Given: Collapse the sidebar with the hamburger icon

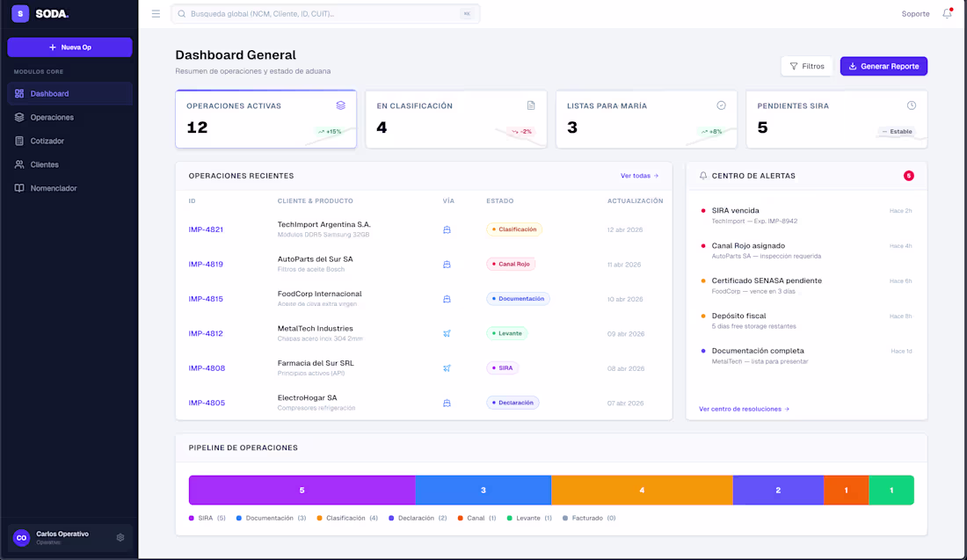Looking at the screenshot, I should 156,13.
